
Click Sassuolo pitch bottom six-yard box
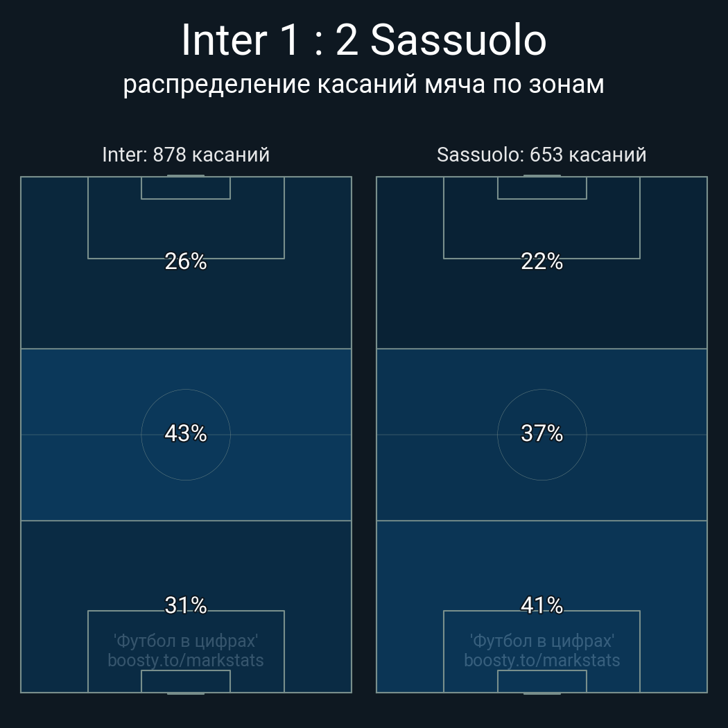click(x=541, y=682)
